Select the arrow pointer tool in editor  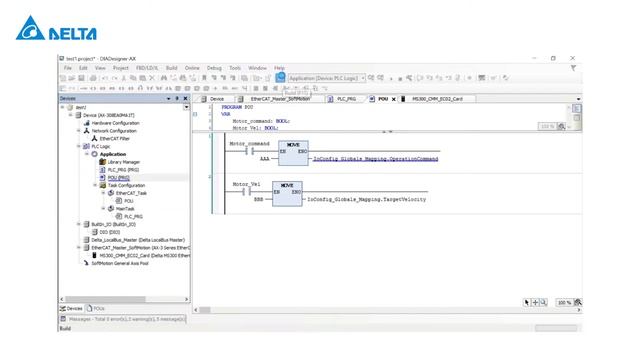pos(527,302)
